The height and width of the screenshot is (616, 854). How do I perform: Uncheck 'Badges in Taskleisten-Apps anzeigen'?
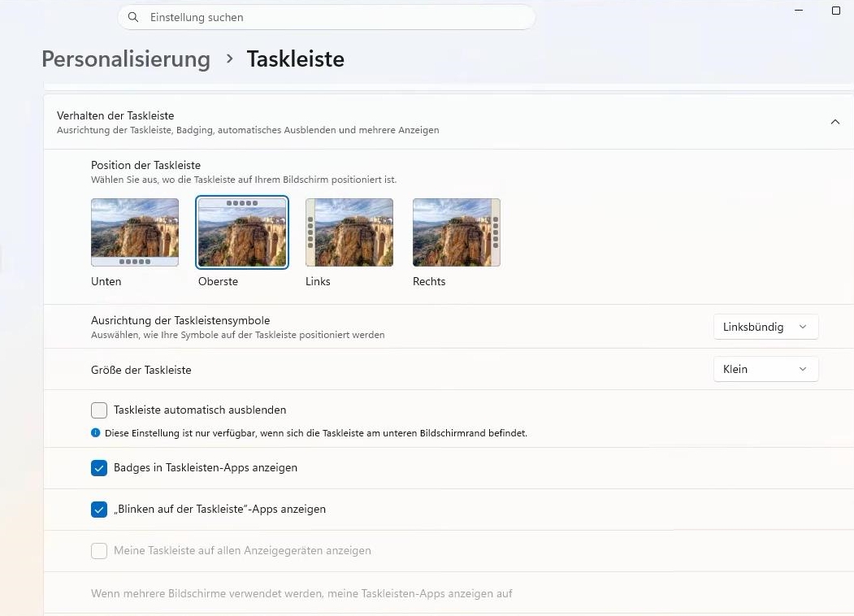coord(99,468)
